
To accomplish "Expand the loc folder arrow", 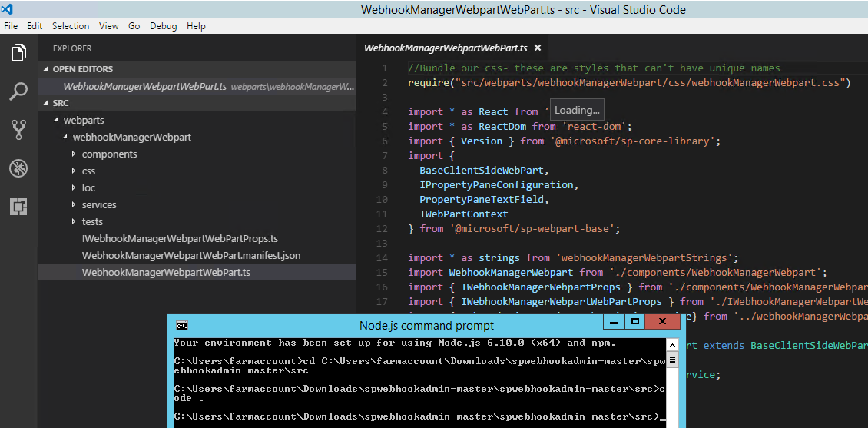I will click(74, 187).
